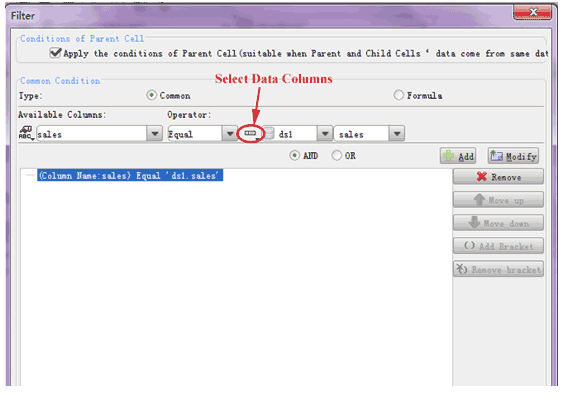Click the database icon beside ds1
This screenshot has width=571, height=398.
point(269,134)
